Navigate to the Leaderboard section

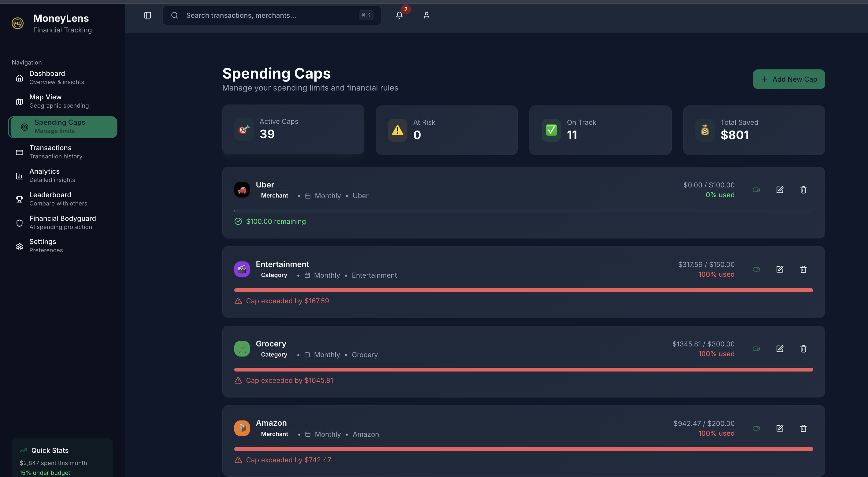click(50, 199)
